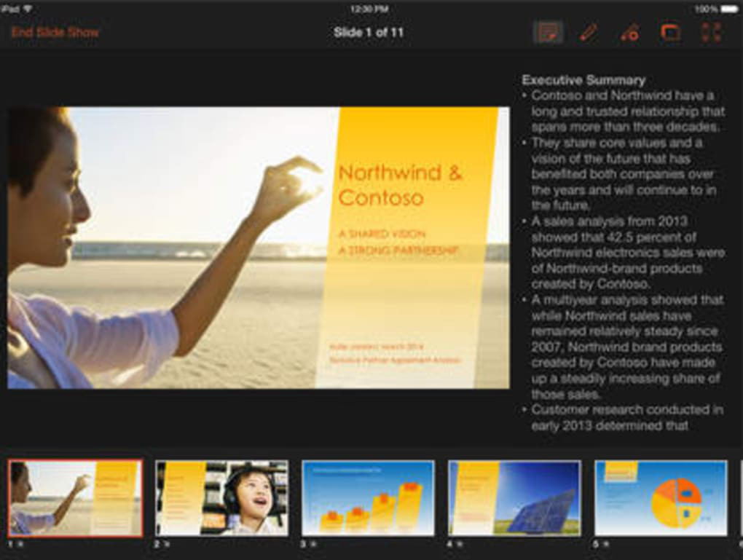The width and height of the screenshot is (743, 560).
Task: Click 'A SHARED VISION' subtitle on slide
Action: [382, 234]
